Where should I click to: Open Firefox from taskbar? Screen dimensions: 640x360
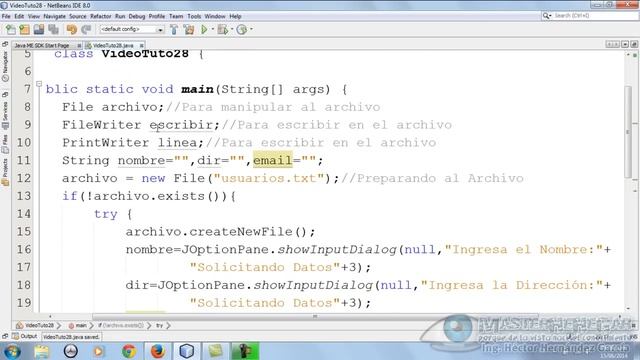(158, 351)
